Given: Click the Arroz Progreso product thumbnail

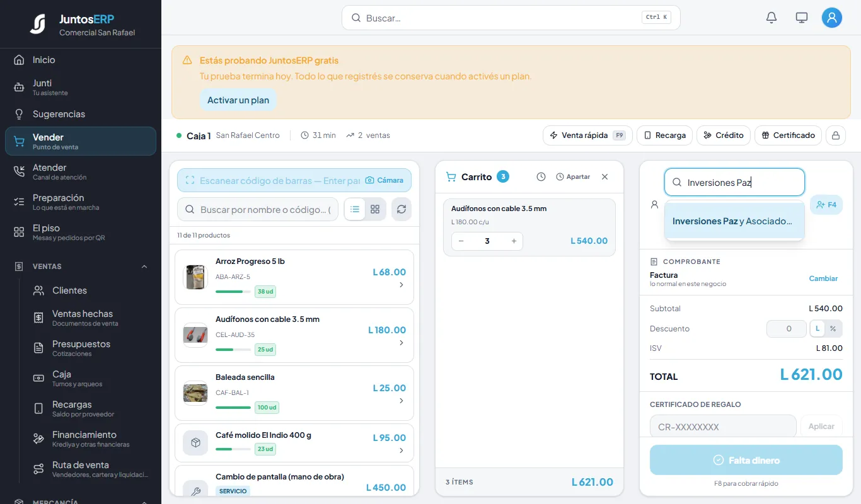Looking at the screenshot, I should point(195,277).
